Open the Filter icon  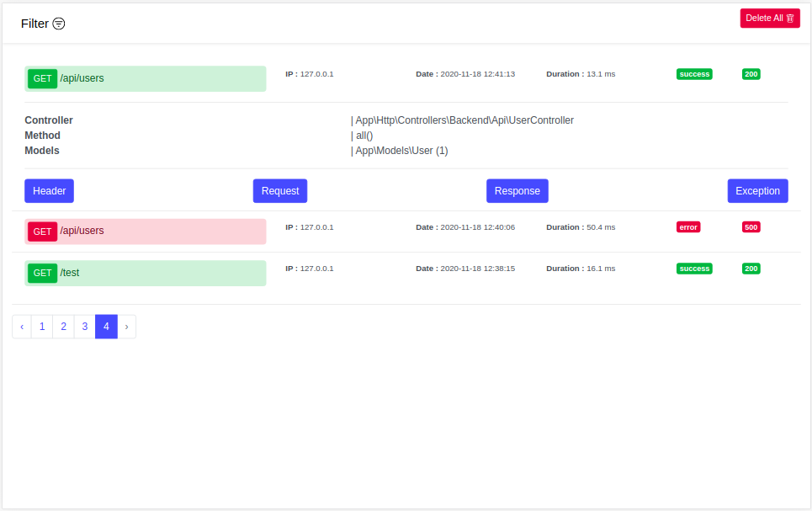click(59, 24)
